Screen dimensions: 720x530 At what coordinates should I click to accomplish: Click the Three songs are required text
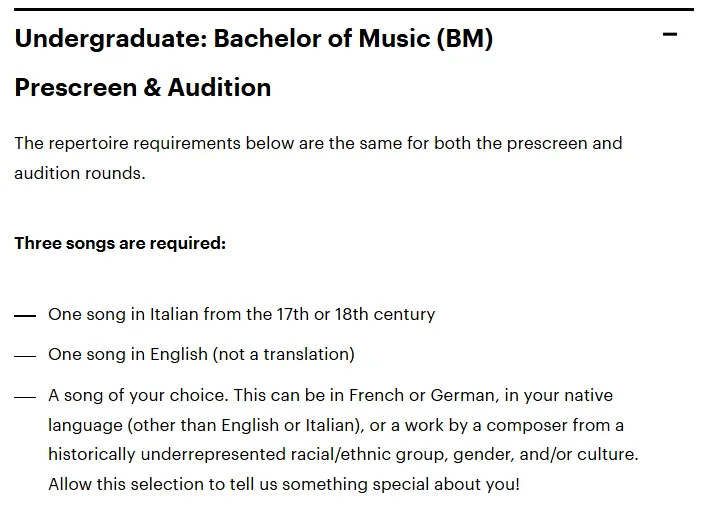120,243
